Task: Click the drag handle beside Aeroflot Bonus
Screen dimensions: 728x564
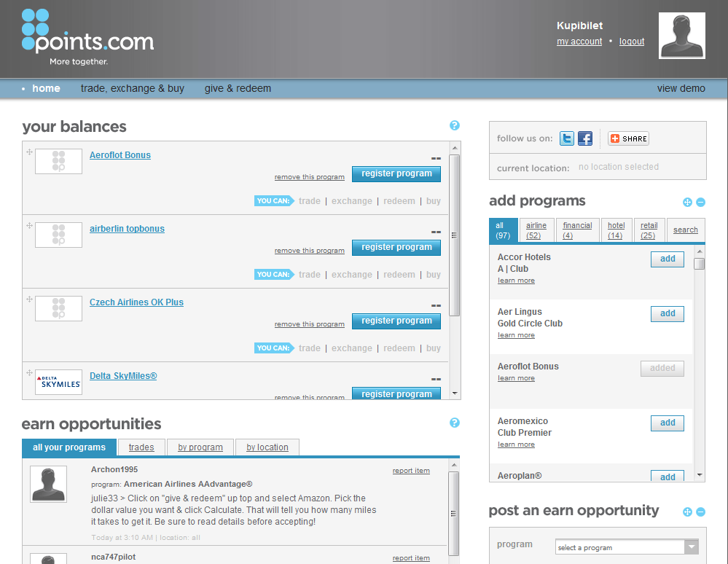Action: [x=30, y=152]
